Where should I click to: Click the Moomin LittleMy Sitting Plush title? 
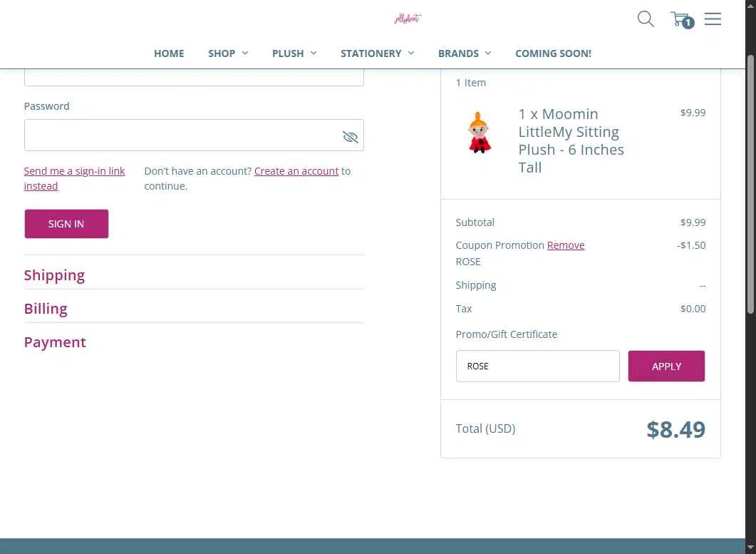pyautogui.click(x=571, y=141)
